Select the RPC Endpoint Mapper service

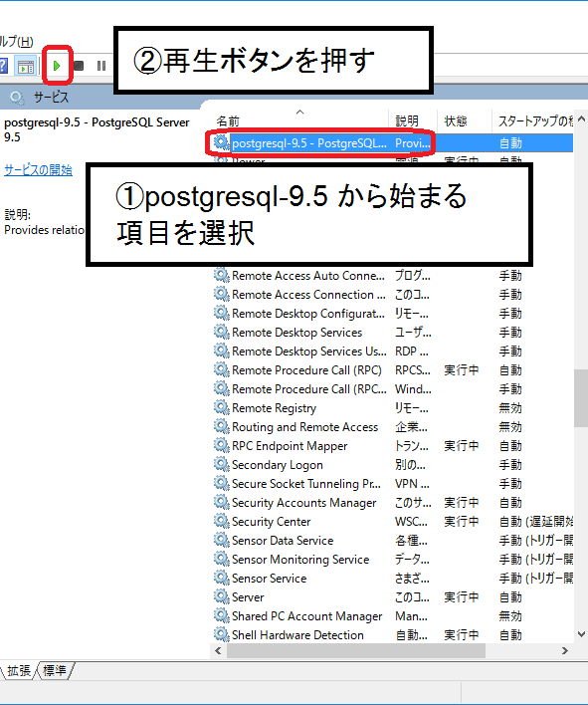393,445
